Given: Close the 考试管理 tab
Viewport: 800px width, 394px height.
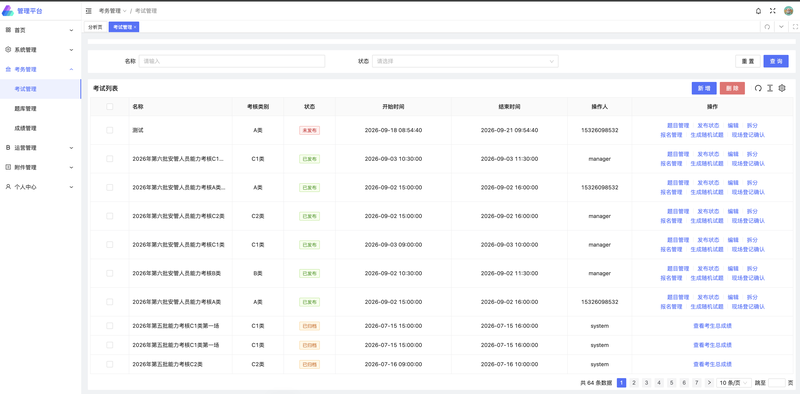Looking at the screenshot, I should (x=135, y=27).
